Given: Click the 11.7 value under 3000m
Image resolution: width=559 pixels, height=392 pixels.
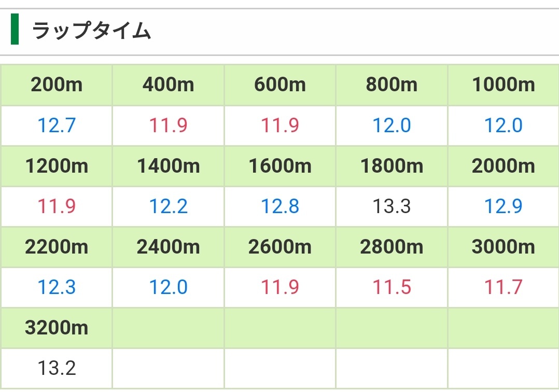Looking at the screenshot, I should [x=504, y=287].
